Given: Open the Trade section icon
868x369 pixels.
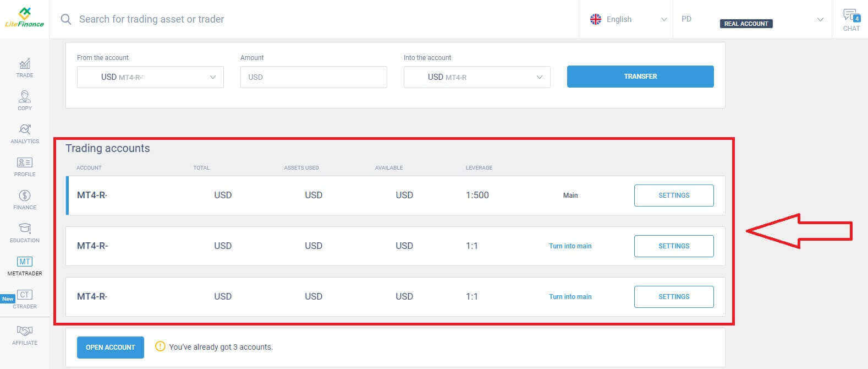Looking at the screenshot, I should (x=25, y=64).
